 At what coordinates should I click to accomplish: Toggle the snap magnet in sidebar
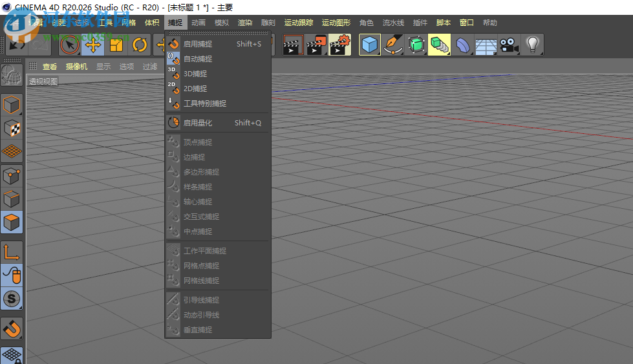tap(11, 329)
